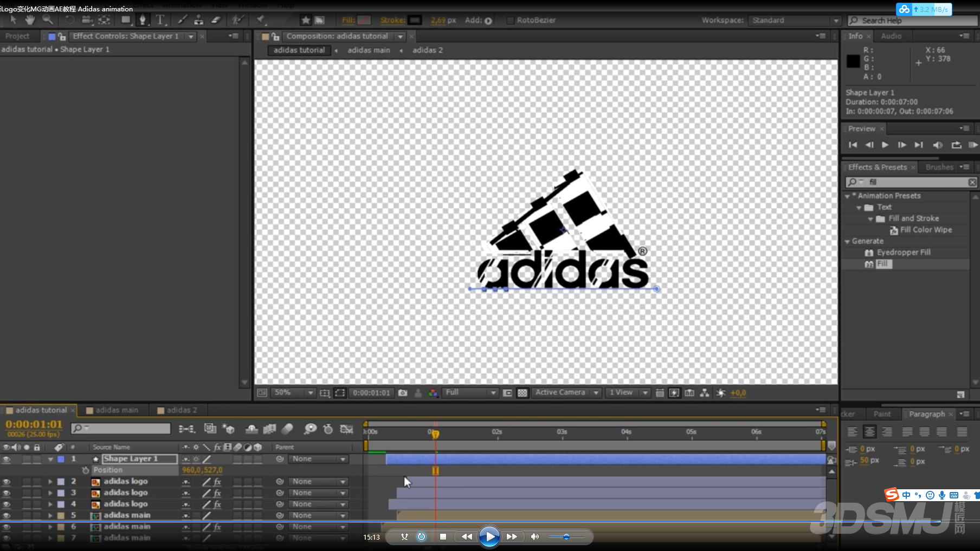980x551 pixels.
Task: Click the fast previews lightning icon
Action: 674,393
